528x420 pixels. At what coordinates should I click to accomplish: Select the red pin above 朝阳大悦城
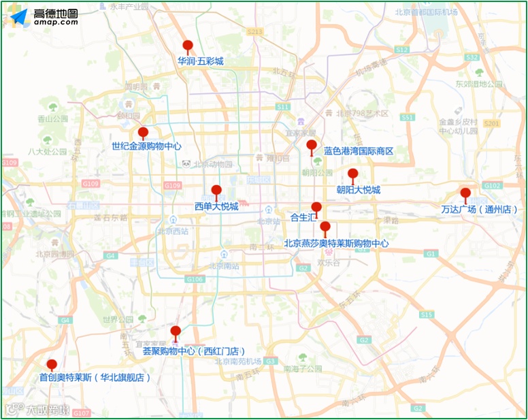352,176
